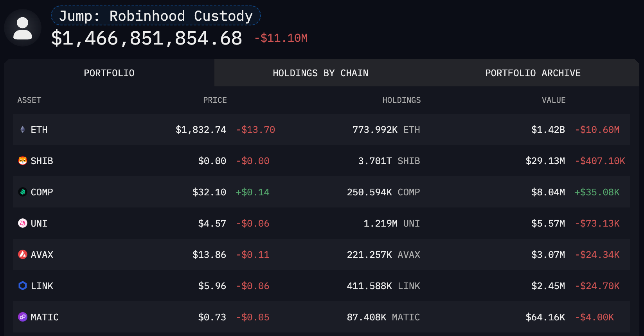Click the SHIB token icon
Screen dimensions: 644x336
(23, 161)
